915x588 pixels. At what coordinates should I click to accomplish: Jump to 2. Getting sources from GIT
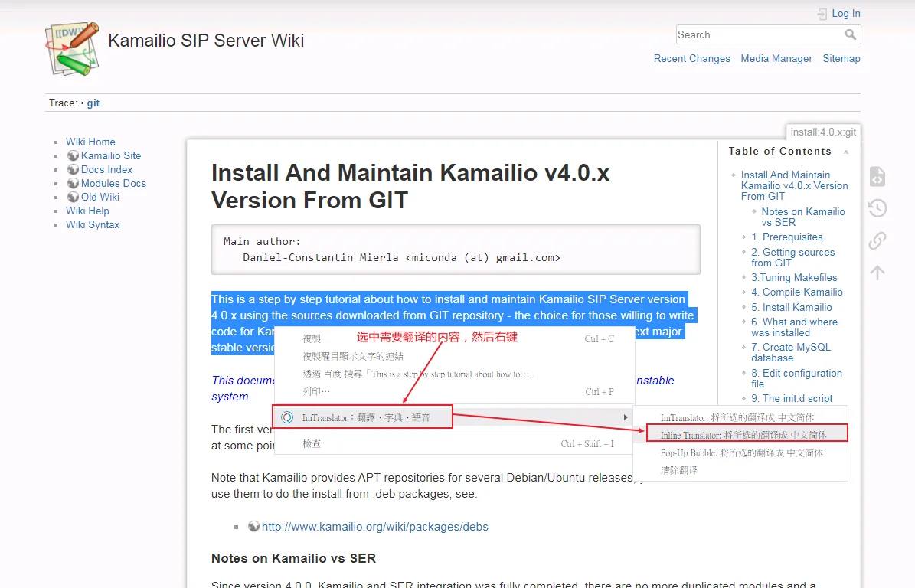pyautogui.click(x=792, y=257)
